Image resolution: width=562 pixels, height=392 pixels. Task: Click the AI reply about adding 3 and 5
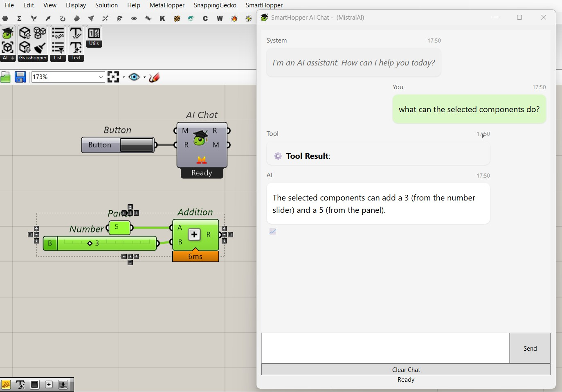378,204
